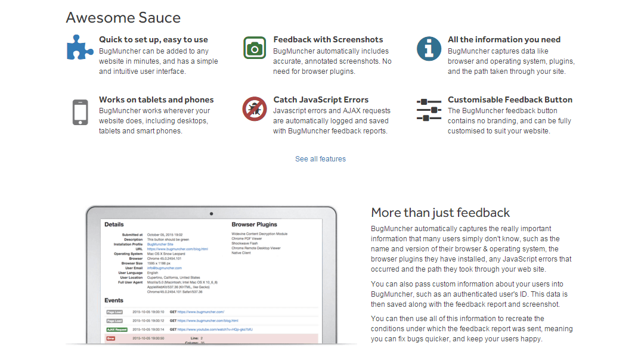The width and height of the screenshot is (641, 364).
Task: Click the grey smartphone icon
Action: point(80,112)
